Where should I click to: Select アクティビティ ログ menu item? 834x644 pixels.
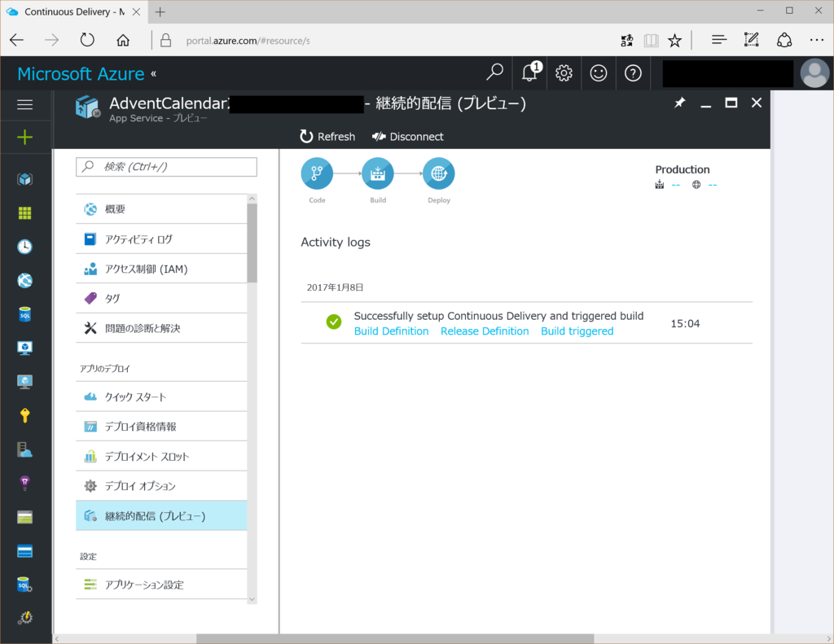tap(161, 239)
